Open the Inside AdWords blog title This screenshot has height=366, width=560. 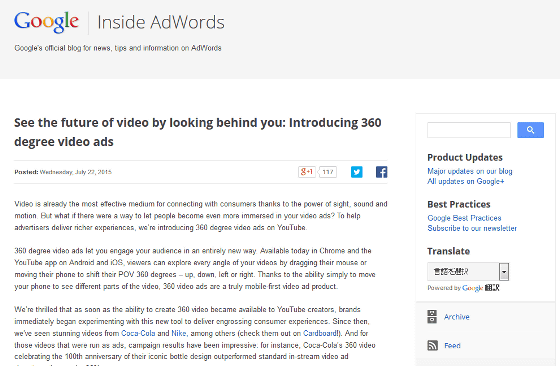pyautogui.click(x=161, y=22)
